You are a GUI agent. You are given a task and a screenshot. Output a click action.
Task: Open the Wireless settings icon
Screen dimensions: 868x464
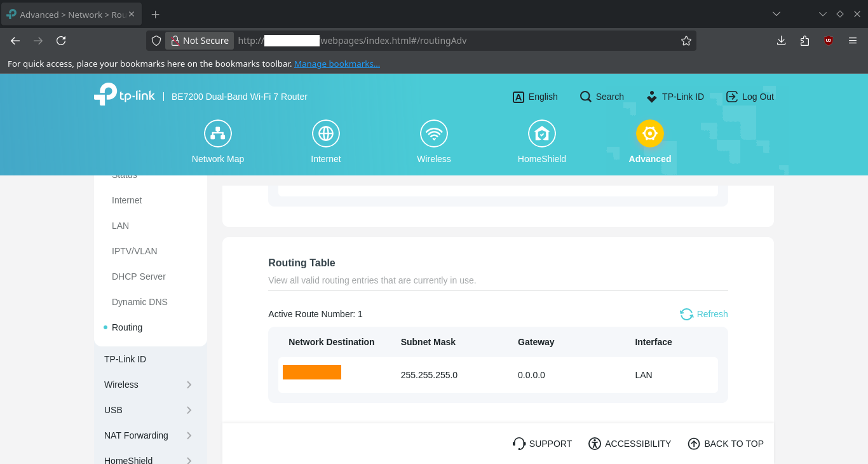[x=434, y=133]
